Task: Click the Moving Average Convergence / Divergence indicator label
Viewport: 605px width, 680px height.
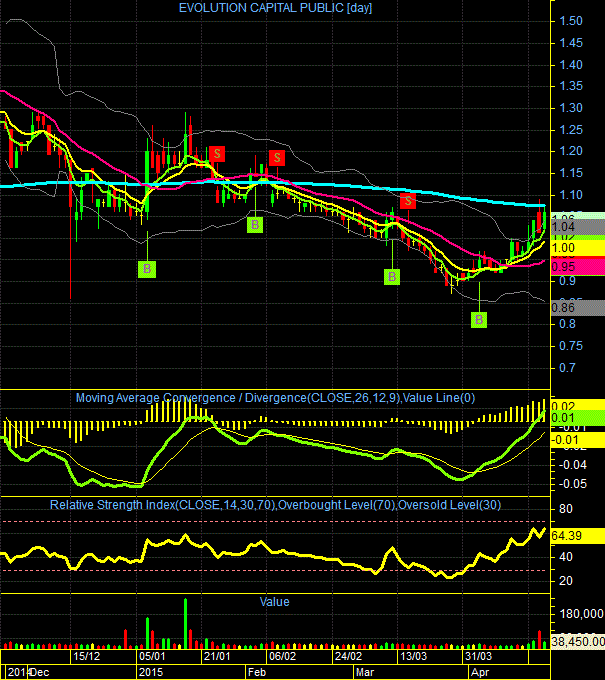Action: [x=275, y=398]
